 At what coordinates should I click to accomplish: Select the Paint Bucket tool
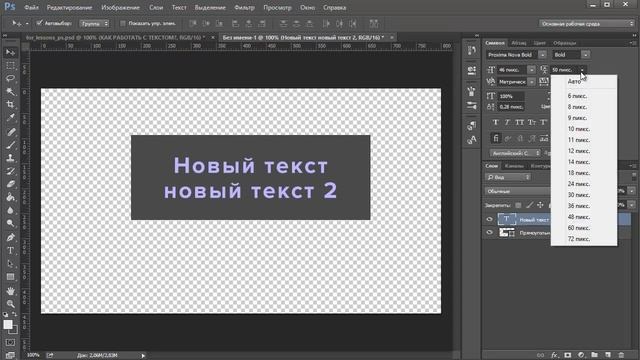pyautogui.click(x=11, y=197)
